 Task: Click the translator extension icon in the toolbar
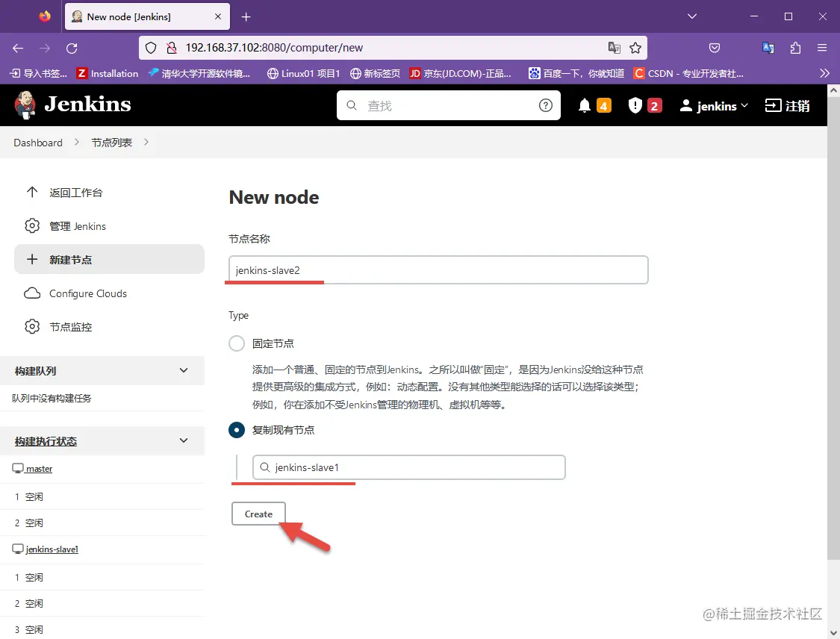tap(768, 48)
